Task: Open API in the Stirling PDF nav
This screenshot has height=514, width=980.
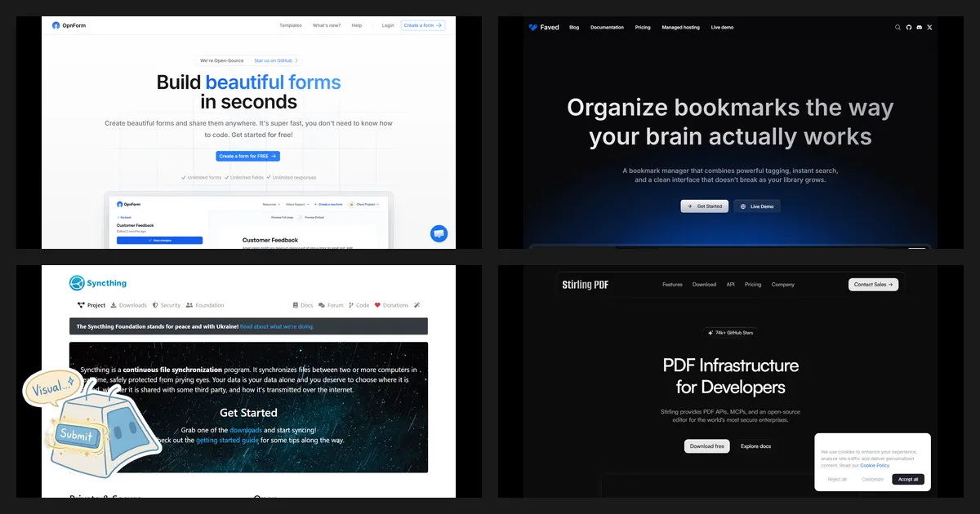Action: [x=730, y=285]
